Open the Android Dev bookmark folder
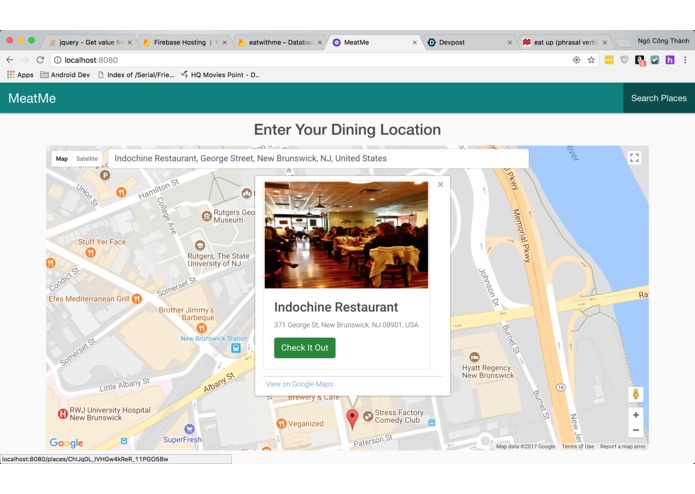Viewport: 695px width, 494px height. click(x=65, y=75)
